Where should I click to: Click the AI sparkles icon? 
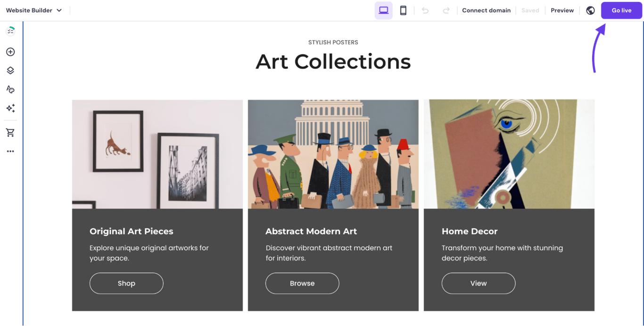pos(10,108)
